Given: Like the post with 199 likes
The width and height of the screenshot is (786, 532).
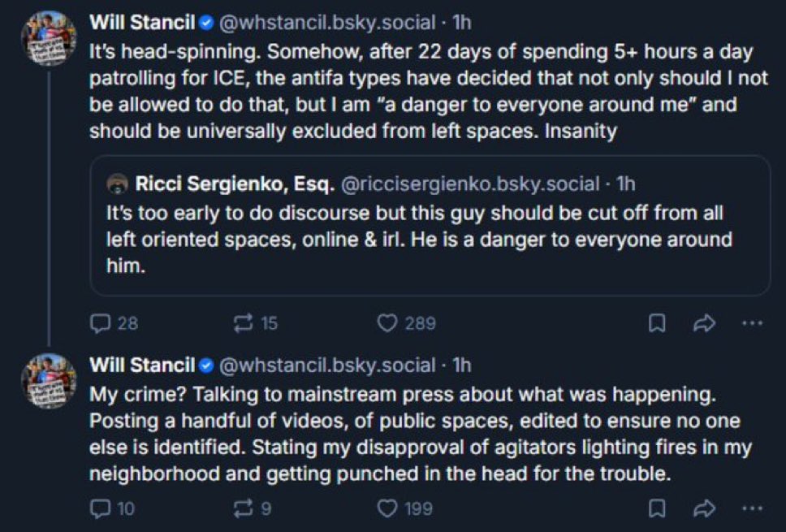Looking at the screenshot, I should pyautogui.click(x=388, y=508).
